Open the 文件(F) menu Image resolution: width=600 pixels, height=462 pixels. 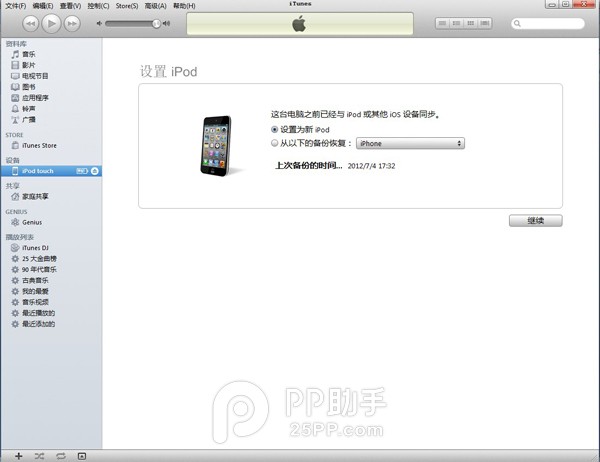click(15, 6)
